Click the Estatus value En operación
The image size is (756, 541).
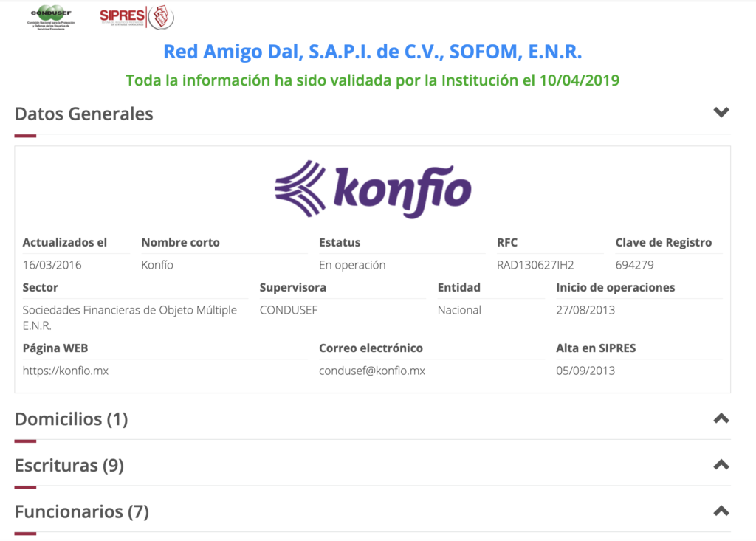352,265
